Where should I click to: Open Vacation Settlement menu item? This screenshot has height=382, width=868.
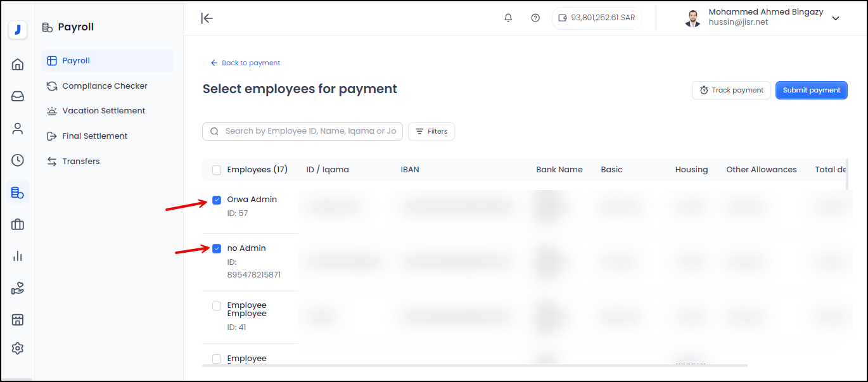[103, 111]
